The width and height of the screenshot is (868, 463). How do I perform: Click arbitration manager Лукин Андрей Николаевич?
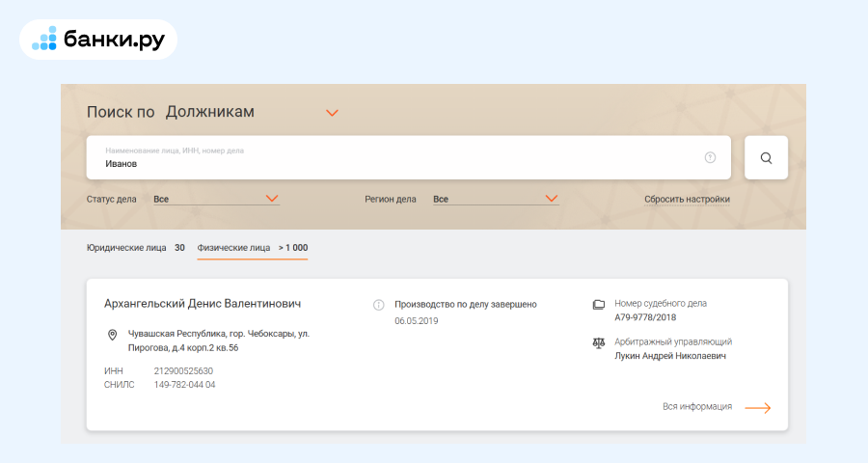click(x=669, y=356)
